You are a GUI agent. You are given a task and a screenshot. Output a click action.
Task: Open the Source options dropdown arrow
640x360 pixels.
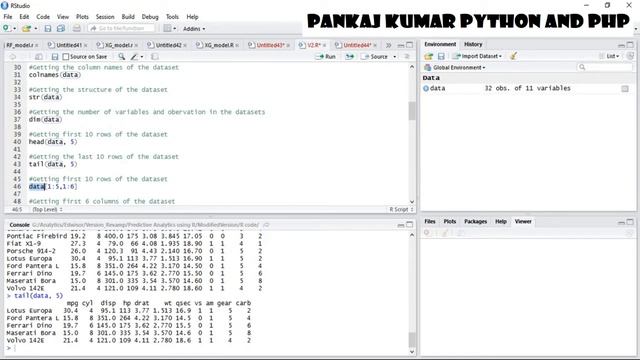(395, 57)
